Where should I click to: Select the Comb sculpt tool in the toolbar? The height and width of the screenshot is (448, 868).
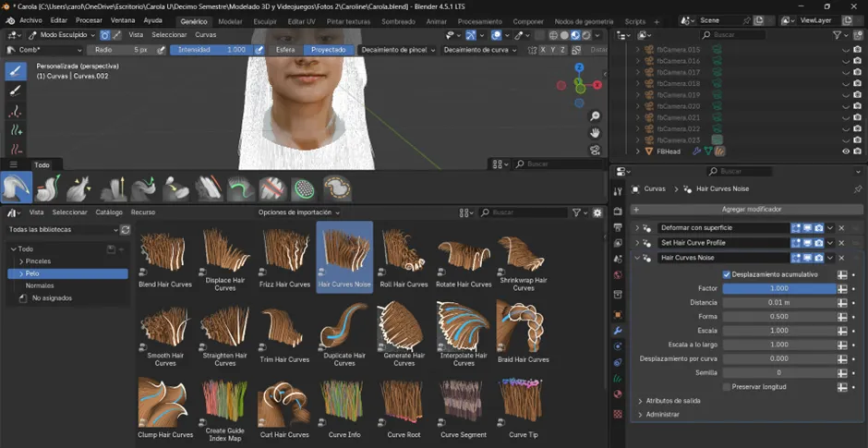[16, 71]
